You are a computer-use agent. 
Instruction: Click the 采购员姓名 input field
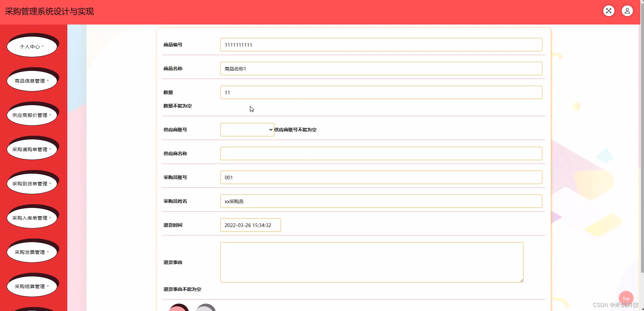point(381,201)
